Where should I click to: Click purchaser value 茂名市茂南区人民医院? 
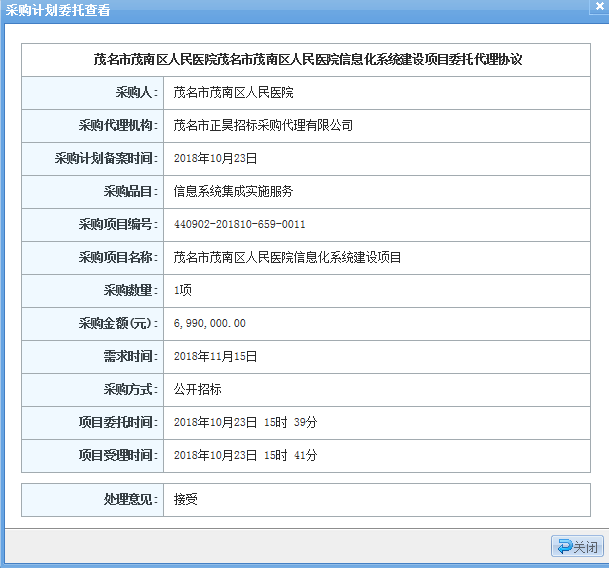tap(233, 92)
